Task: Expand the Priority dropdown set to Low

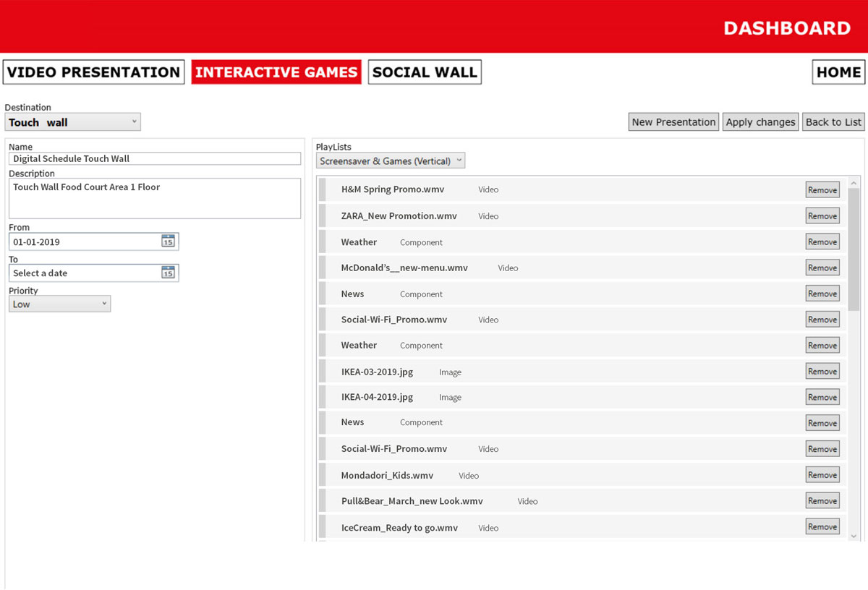Action: click(x=59, y=304)
